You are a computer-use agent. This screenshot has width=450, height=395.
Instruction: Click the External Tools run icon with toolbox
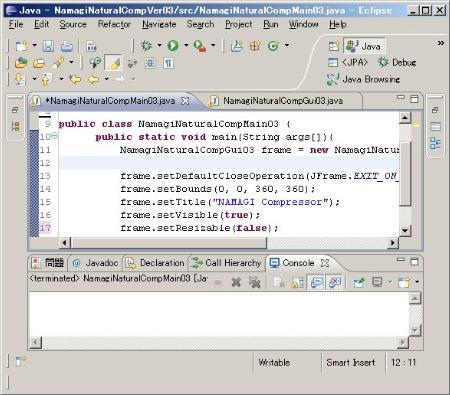pyautogui.click(x=200, y=46)
